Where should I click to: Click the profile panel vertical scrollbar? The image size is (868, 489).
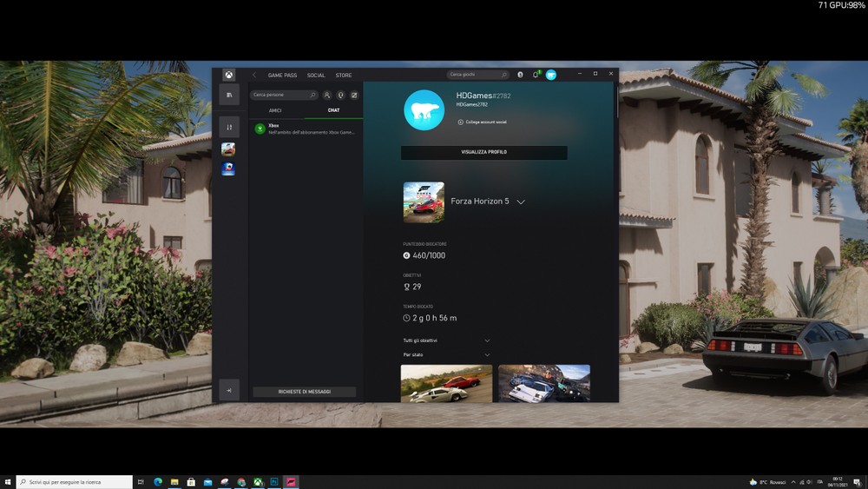tap(616, 101)
